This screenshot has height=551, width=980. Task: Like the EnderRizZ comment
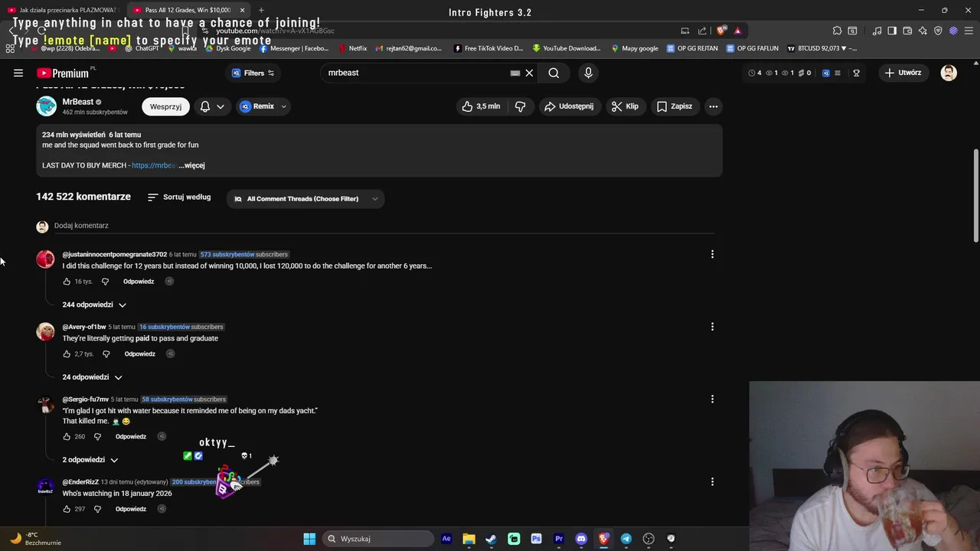pyautogui.click(x=67, y=509)
